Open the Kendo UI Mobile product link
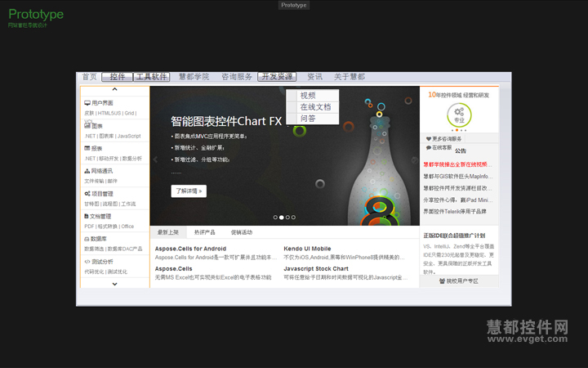Viewport: 588px width, 368px height. tap(307, 249)
